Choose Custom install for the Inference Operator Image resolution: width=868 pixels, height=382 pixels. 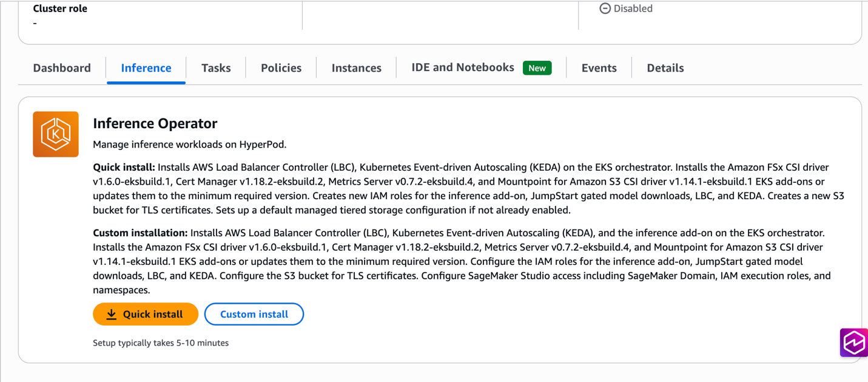(254, 314)
